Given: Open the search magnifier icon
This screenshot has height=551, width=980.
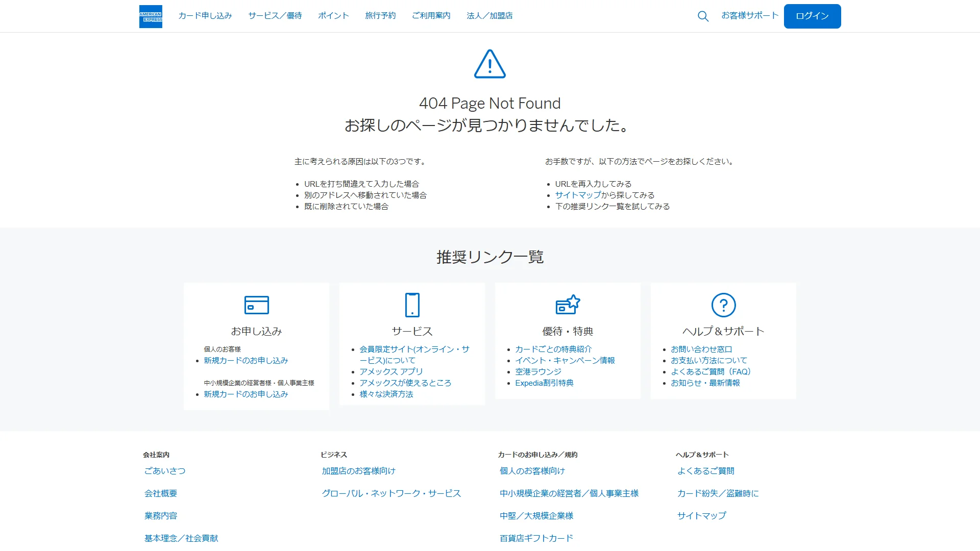Looking at the screenshot, I should (x=703, y=16).
